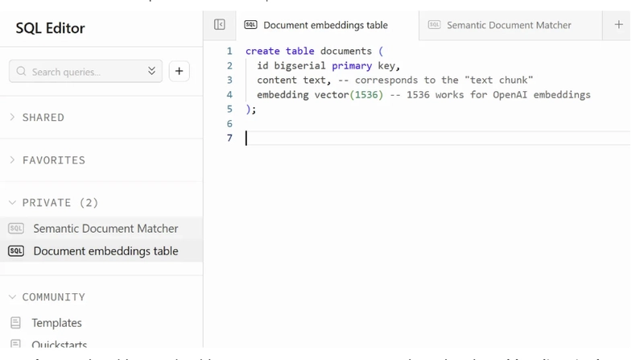
Task: Focus the Search queries input field
Action: (x=85, y=72)
